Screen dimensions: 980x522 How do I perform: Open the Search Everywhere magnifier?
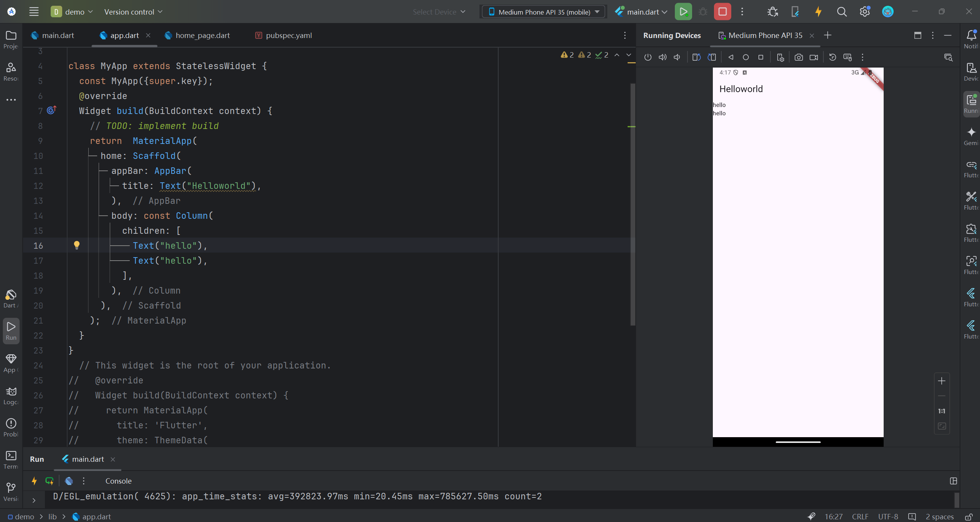841,12
